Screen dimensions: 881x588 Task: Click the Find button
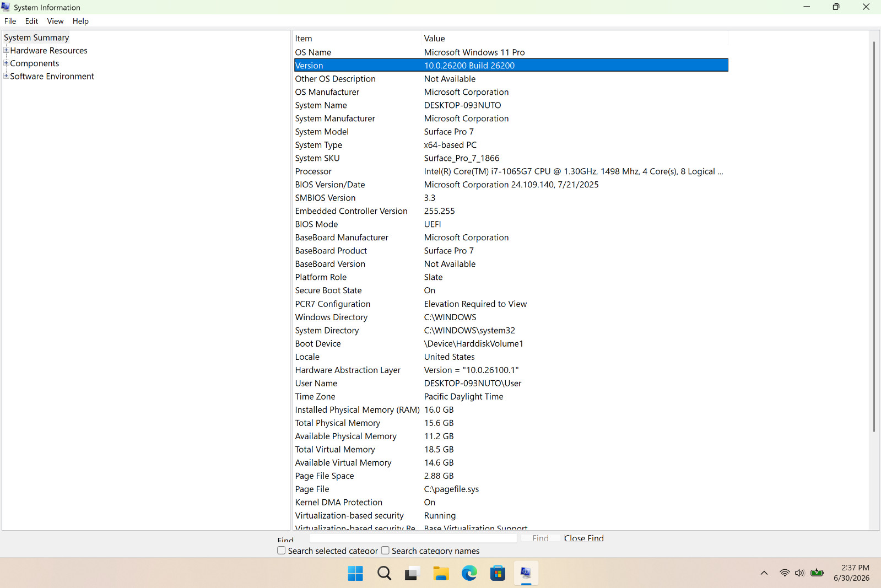[x=541, y=538]
